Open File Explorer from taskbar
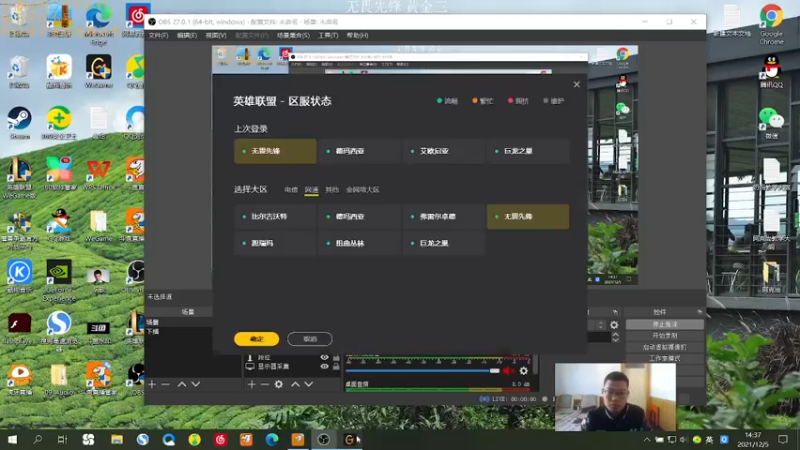 117,439
